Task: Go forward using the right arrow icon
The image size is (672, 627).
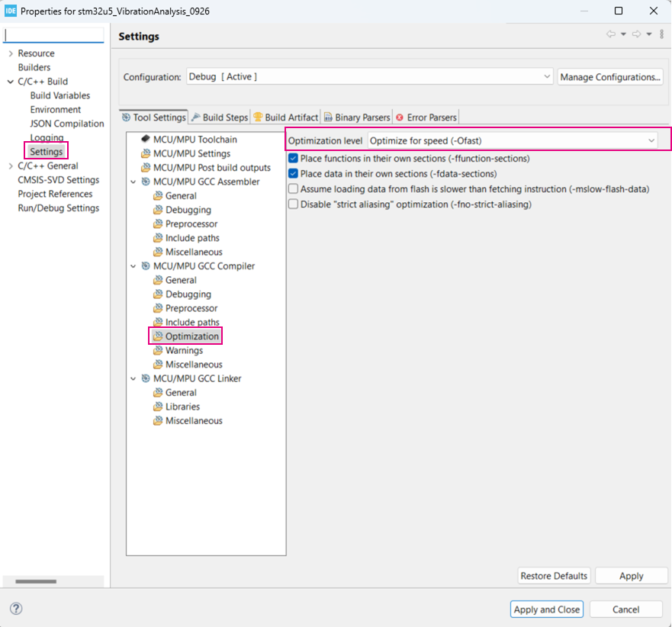Action: point(636,34)
